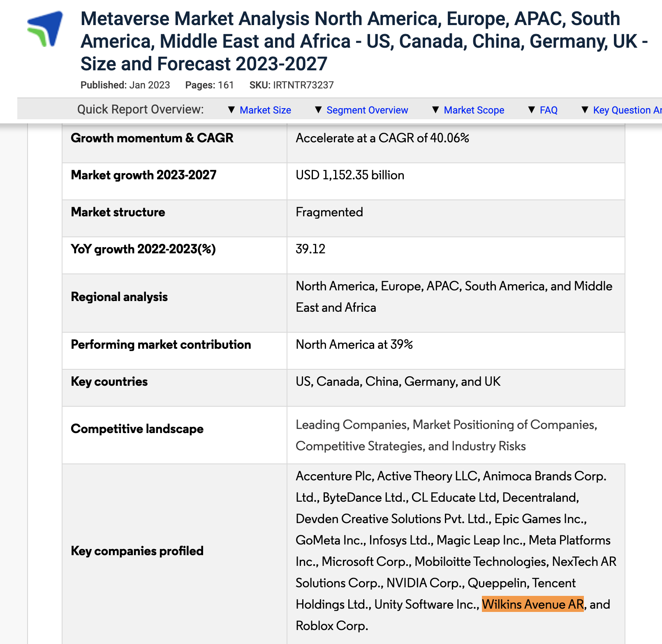The image size is (662, 644).
Task: Click 'CL Educate Ltd' company name
Action: coord(454,498)
